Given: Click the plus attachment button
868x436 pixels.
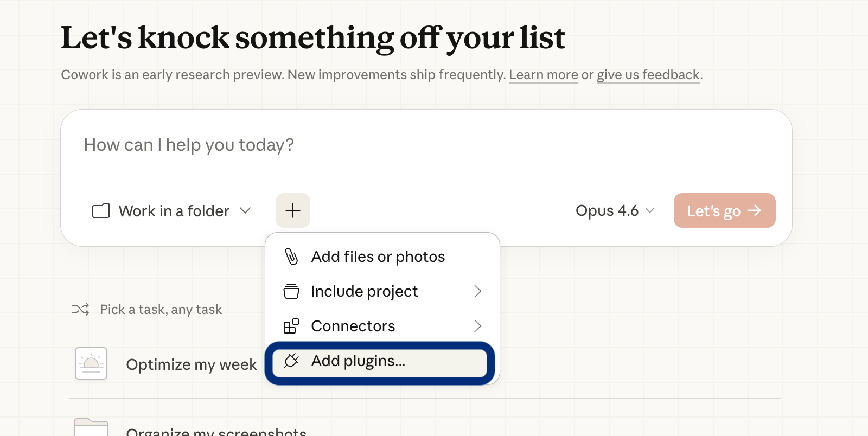Looking at the screenshot, I should coord(293,210).
